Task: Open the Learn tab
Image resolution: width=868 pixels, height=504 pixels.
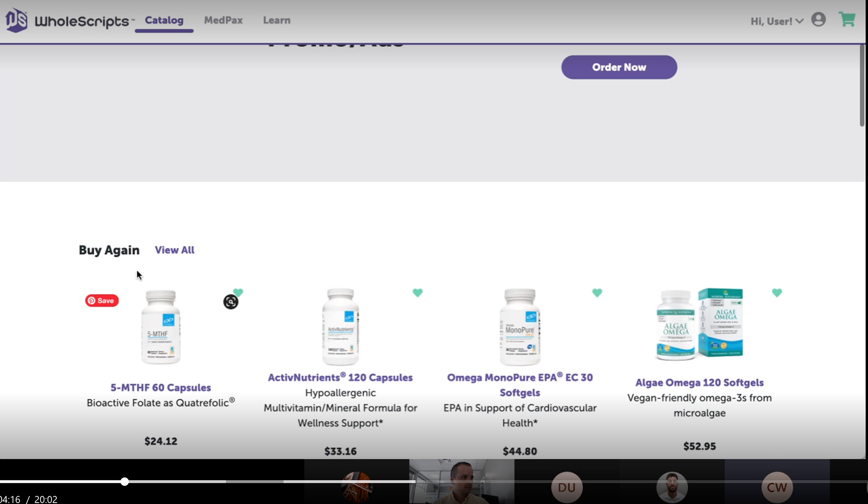Action: coord(277,20)
